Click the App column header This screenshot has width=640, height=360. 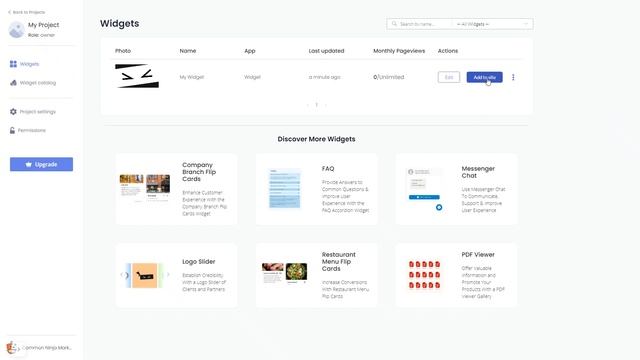click(250, 51)
